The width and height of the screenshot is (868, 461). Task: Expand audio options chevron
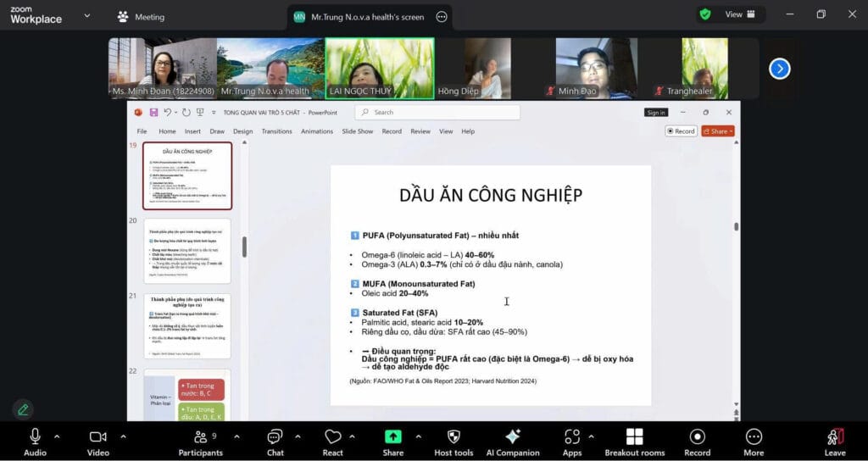coord(57,436)
